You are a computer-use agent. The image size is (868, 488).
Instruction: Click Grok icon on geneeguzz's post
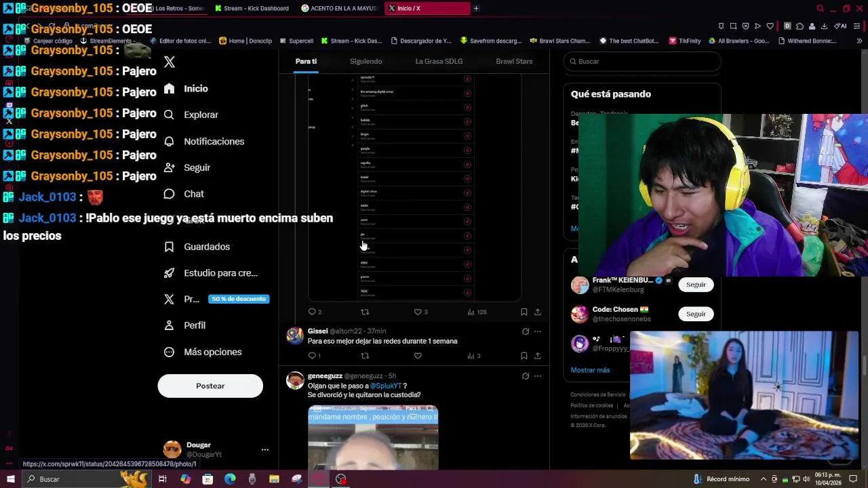pos(526,376)
